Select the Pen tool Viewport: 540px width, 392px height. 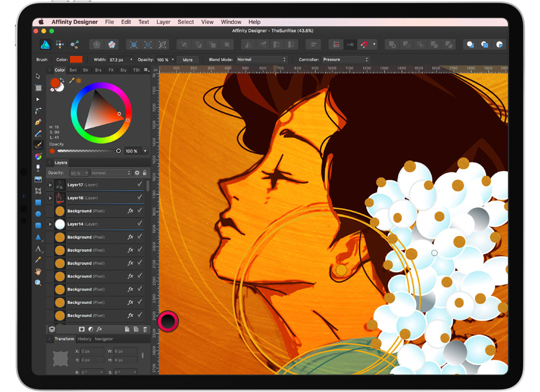pyautogui.click(x=38, y=122)
